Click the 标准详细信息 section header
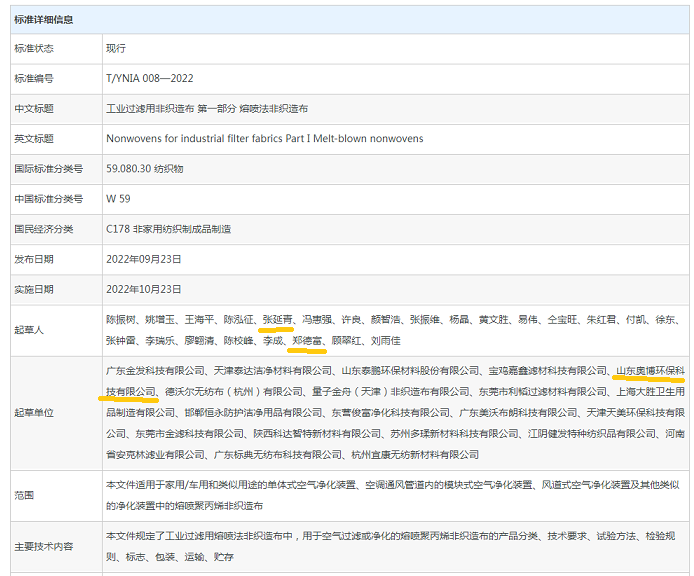The image size is (694, 576). pyautogui.click(x=43, y=19)
